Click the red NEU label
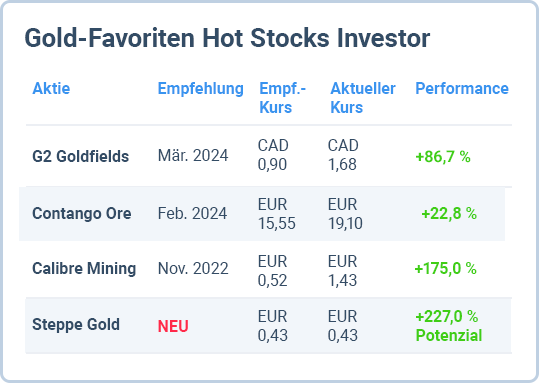 pos(173,326)
